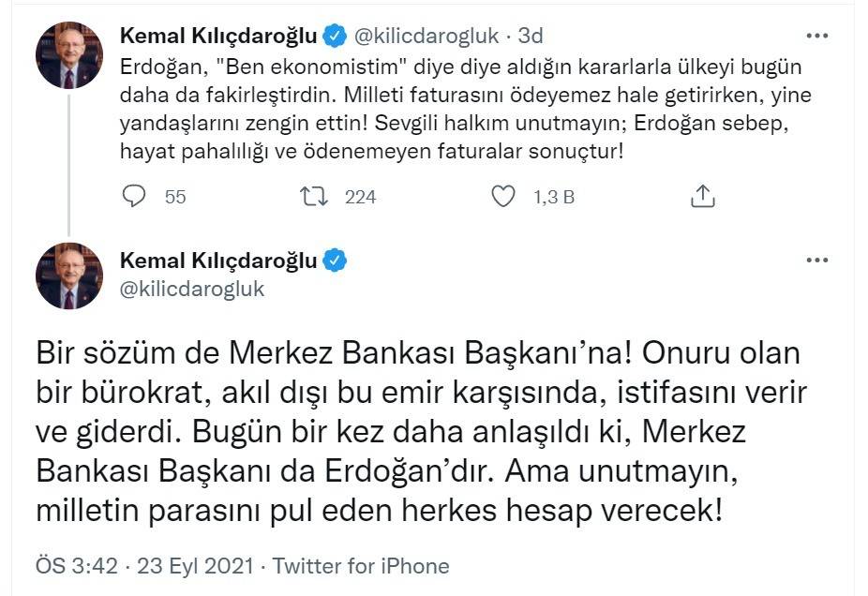
Task: Click the reply speech bubble icon
Action: coord(136,196)
